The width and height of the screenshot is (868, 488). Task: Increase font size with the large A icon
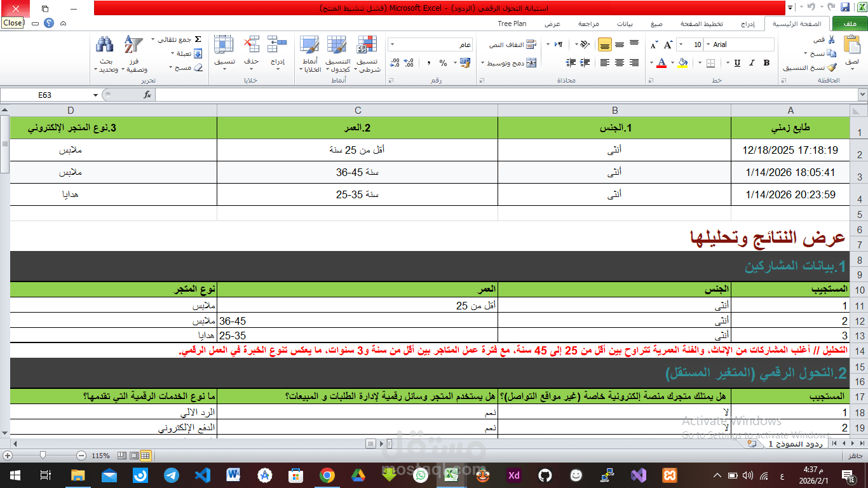coord(668,44)
